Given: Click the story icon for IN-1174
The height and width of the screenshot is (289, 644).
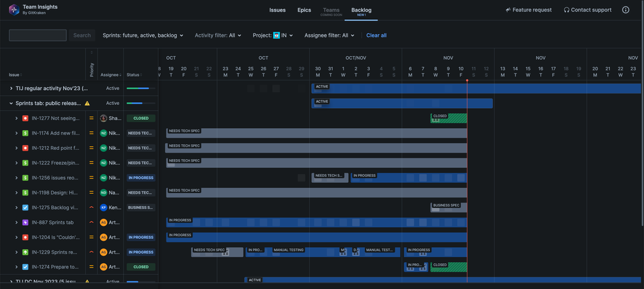Looking at the screenshot, I should 25,133.
